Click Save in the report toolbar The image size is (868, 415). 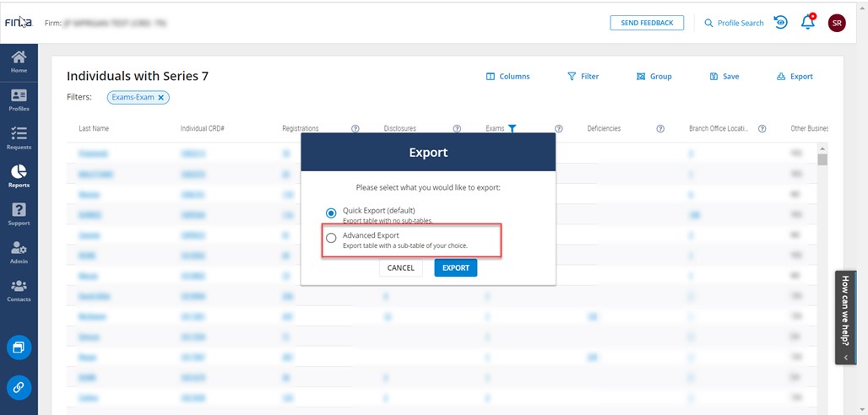point(724,77)
